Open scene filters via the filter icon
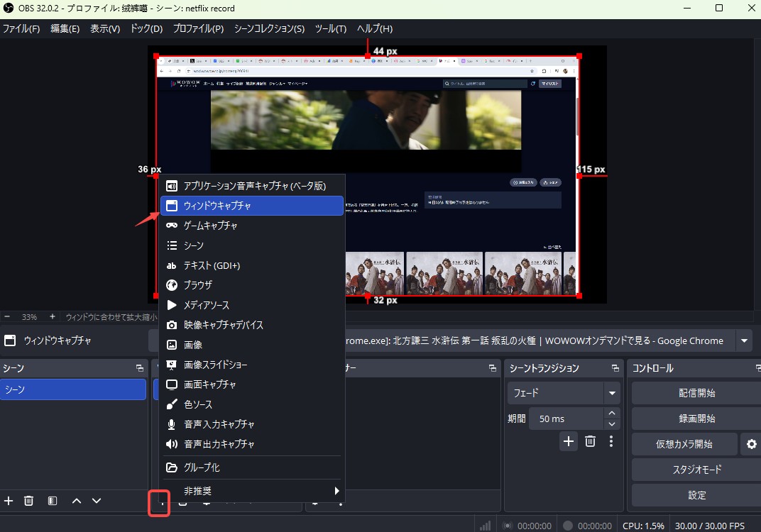761x532 pixels. tap(52, 501)
